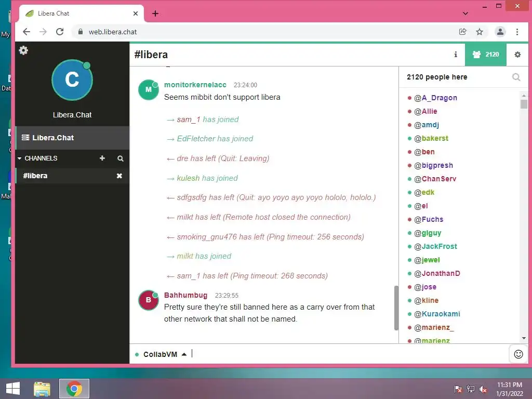Search the user list with magnifier

[x=516, y=77]
